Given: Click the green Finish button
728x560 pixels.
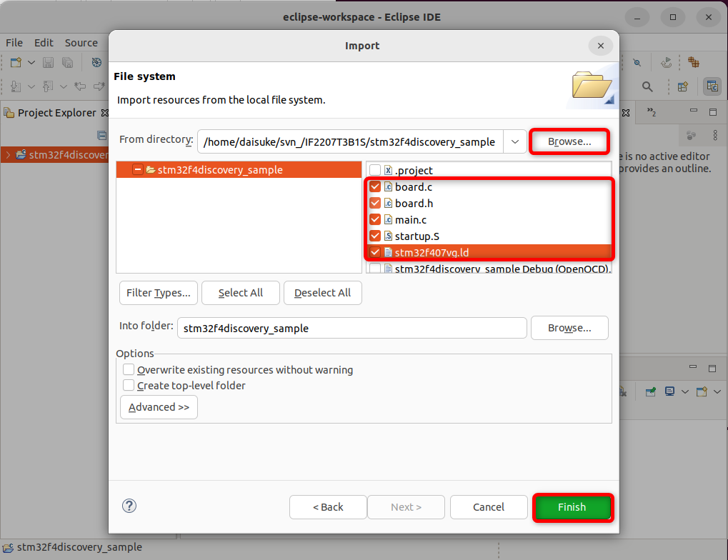Looking at the screenshot, I should [572, 507].
